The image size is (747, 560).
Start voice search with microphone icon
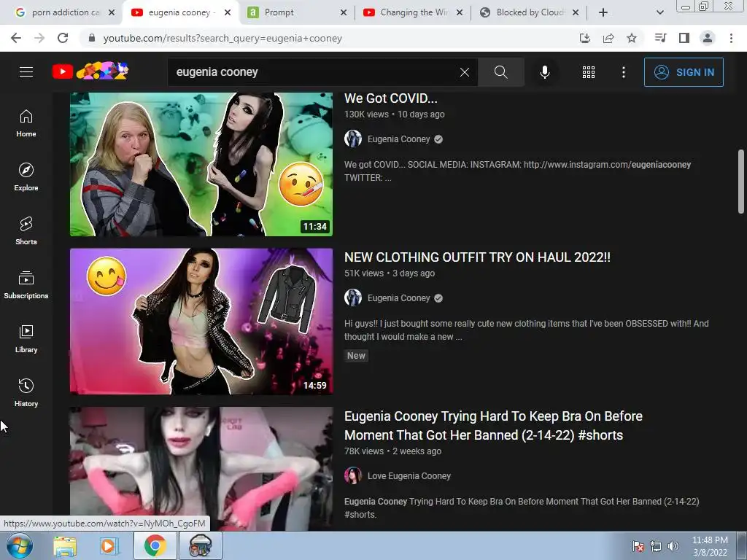click(544, 72)
